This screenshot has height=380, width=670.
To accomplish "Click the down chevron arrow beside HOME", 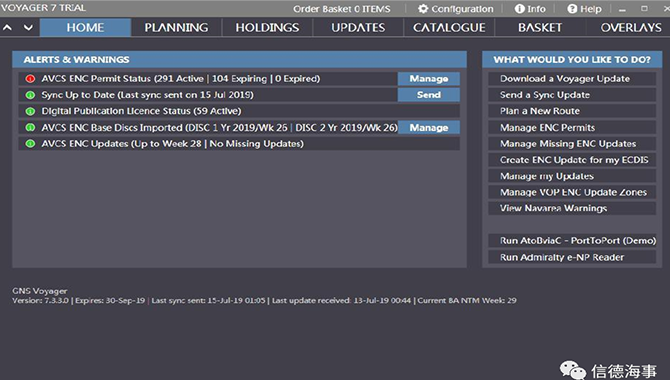I will coord(28,28).
